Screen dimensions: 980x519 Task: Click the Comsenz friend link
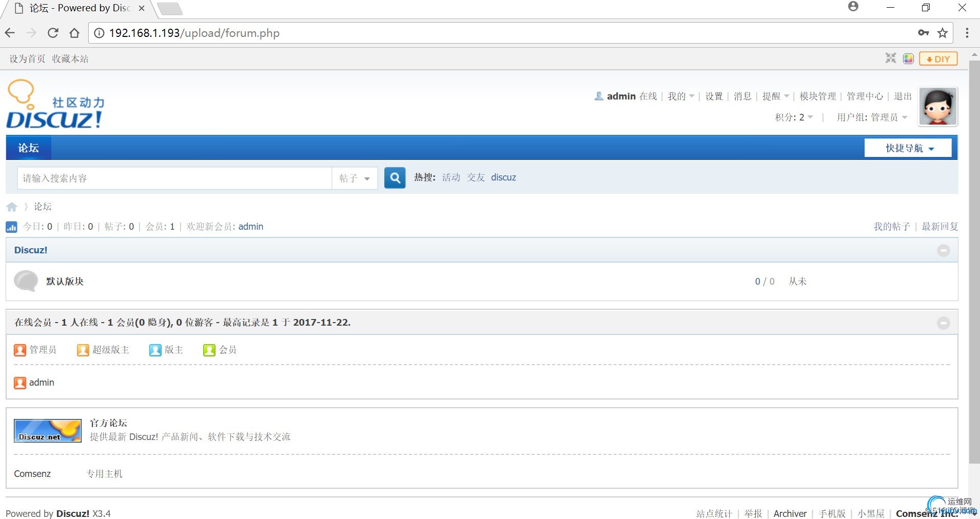32,474
